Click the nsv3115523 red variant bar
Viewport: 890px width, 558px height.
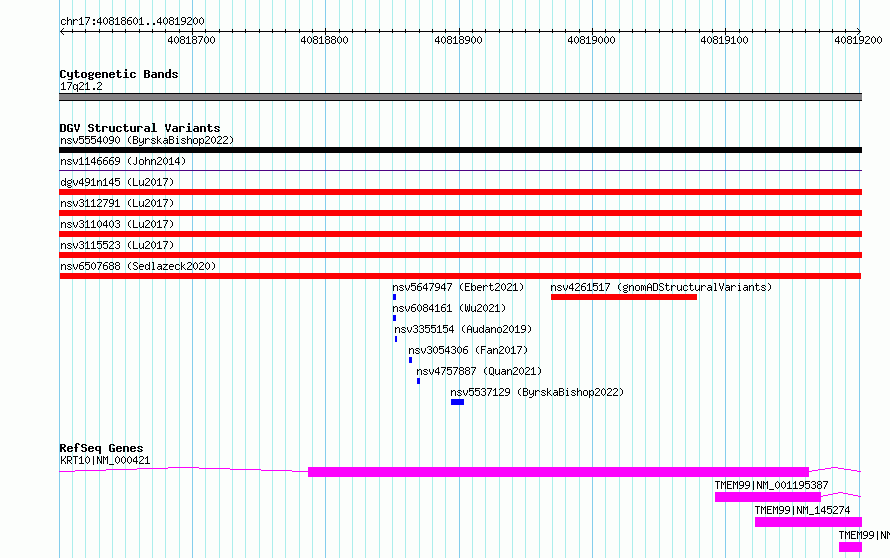click(460, 255)
